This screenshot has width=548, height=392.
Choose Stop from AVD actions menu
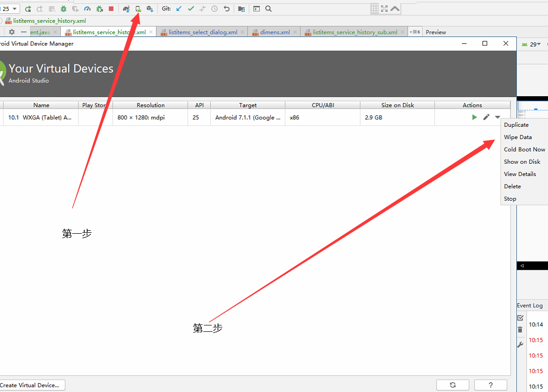pyautogui.click(x=524, y=199)
